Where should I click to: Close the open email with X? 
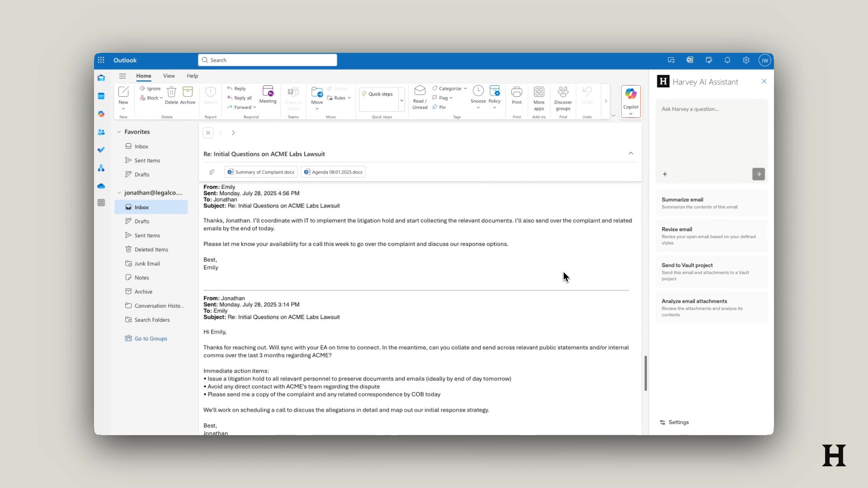208,132
